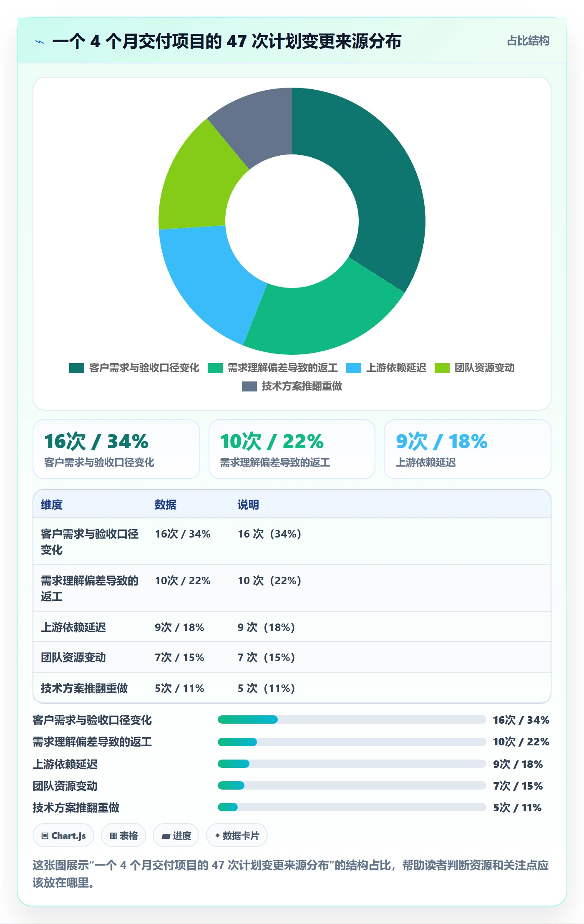Toggle legend item 客户需求与验收口径变化
The height and width of the screenshot is (924, 584).
point(134,368)
